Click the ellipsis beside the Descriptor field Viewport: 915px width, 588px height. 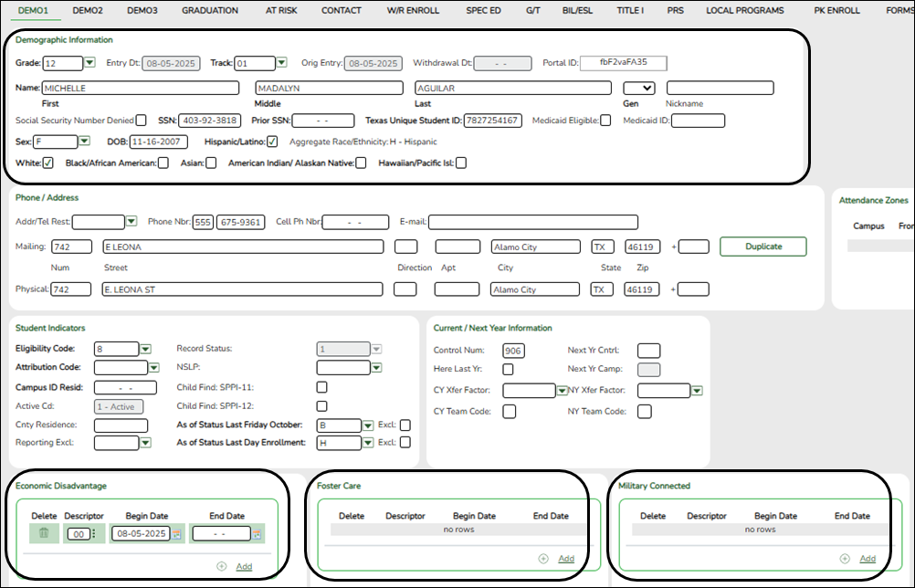(x=95, y=533)
